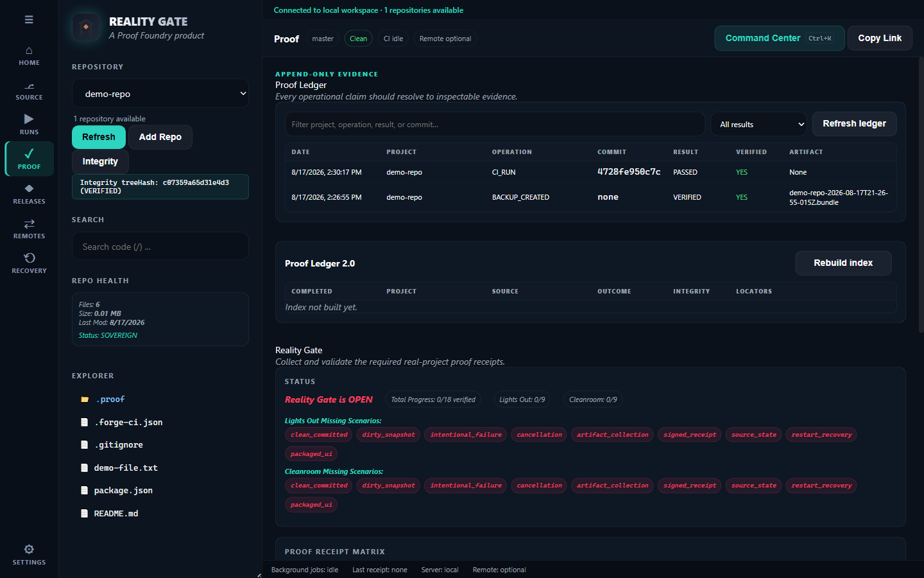Focus the Search code input field
The image size is (924, 578).
click(x=160, y=247)
